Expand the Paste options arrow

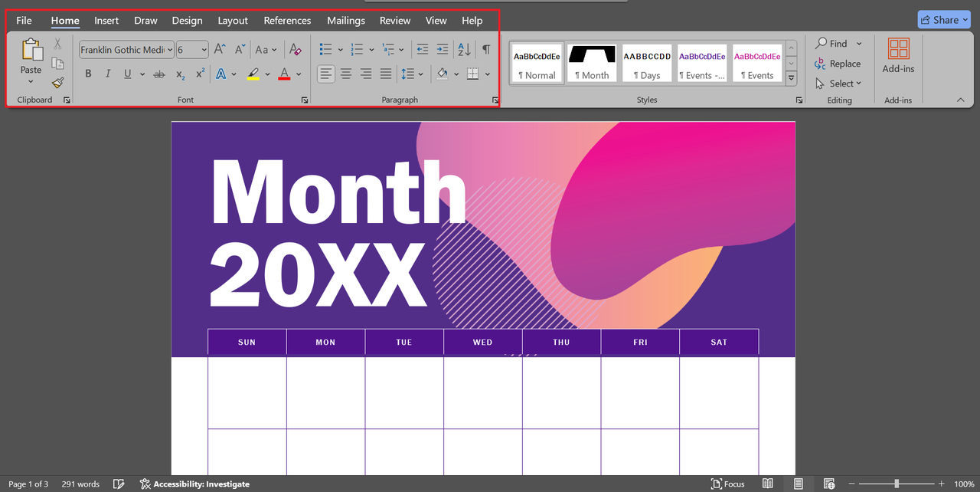point(31,81)
